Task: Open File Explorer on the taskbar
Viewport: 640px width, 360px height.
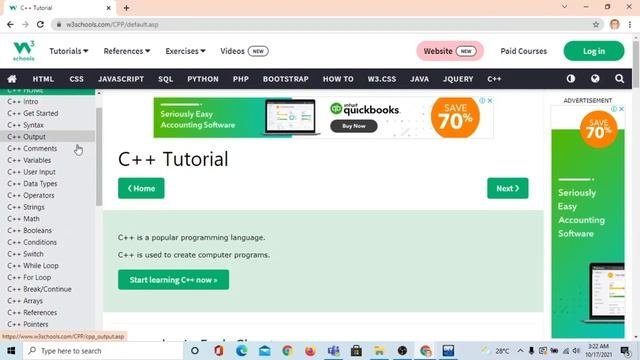Action: click(379, 351)
